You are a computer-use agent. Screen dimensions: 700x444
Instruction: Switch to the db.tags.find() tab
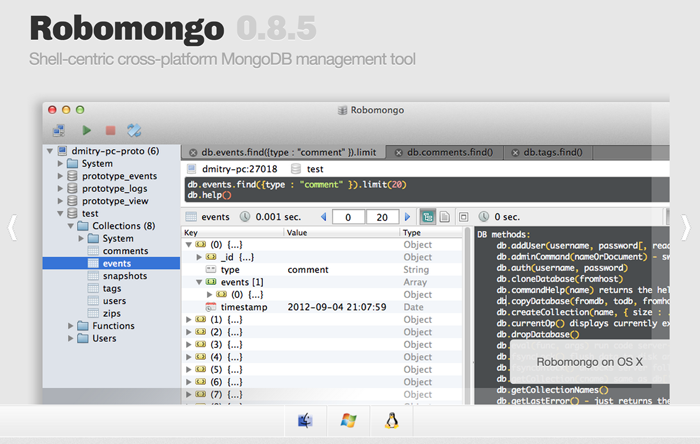point(553,152)
